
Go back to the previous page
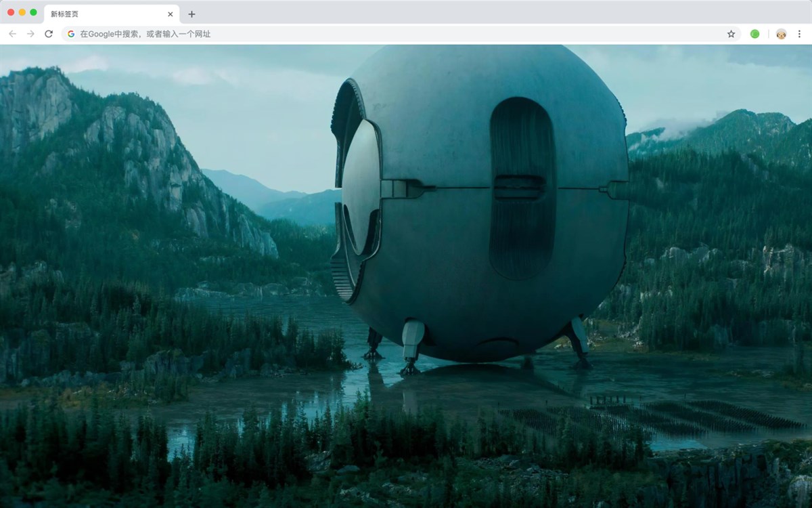[x=12, y=33]
